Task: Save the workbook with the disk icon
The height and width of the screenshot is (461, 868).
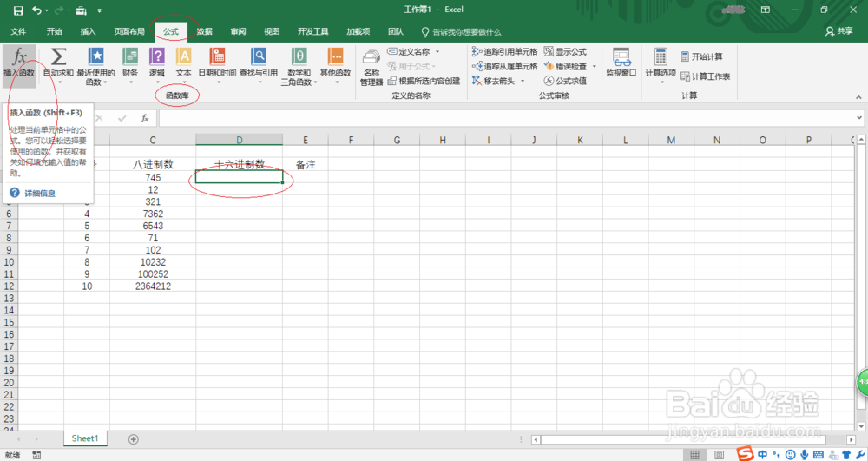Action: 18,10
